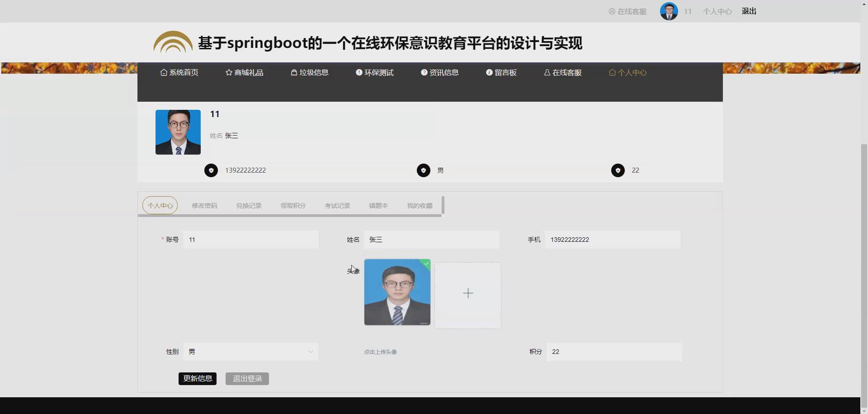Click the 在线客服 icon in top bar
This screenshot has width=868, height=414.
tap(612, 11)
